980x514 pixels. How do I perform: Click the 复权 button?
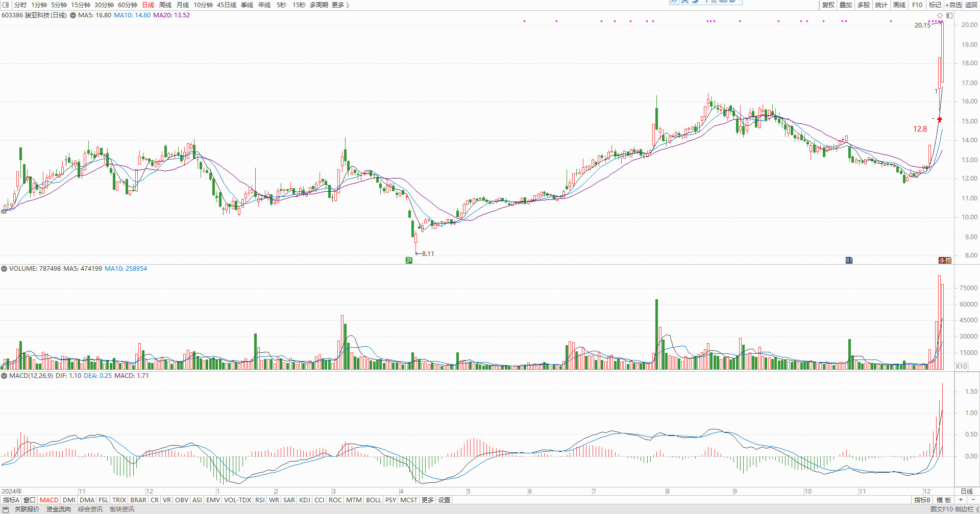click(828, 5)
